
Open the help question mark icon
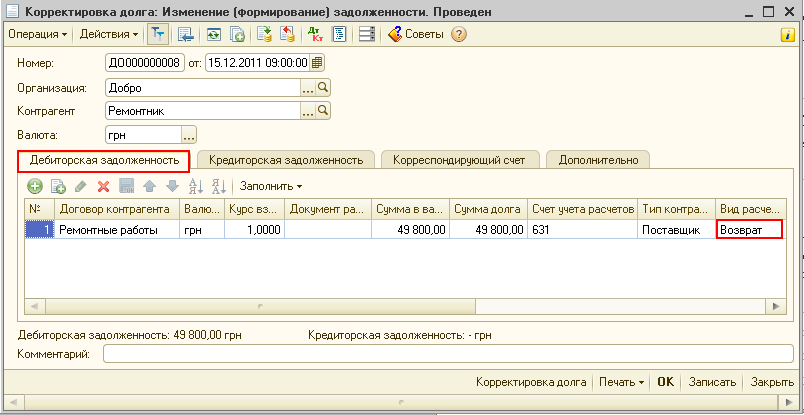(x=458, y=34)
